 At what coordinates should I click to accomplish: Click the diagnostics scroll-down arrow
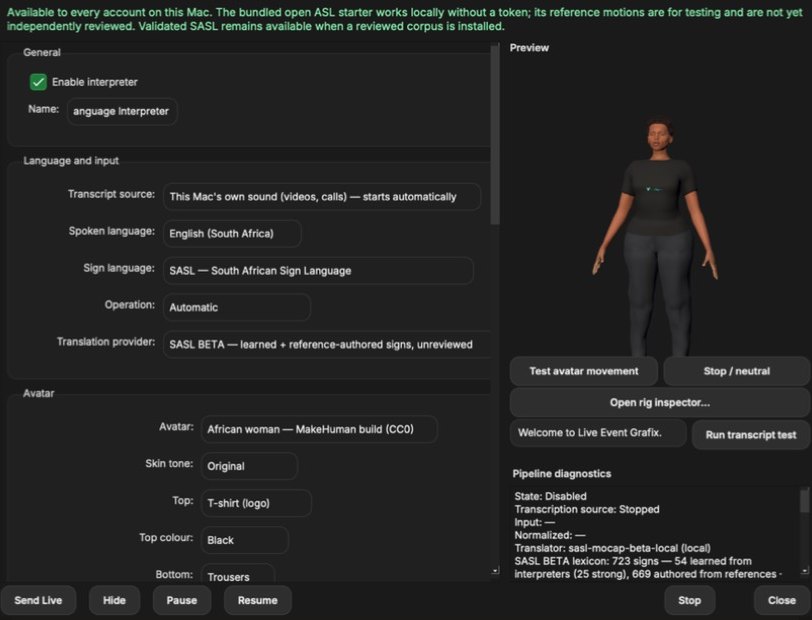coord(804,570)
